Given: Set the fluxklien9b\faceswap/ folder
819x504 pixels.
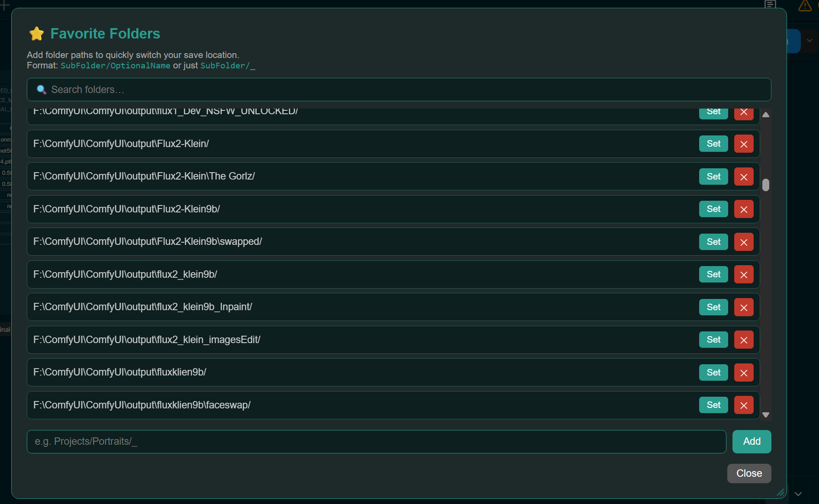Looking at the screenshot, I should coord(713,405).
